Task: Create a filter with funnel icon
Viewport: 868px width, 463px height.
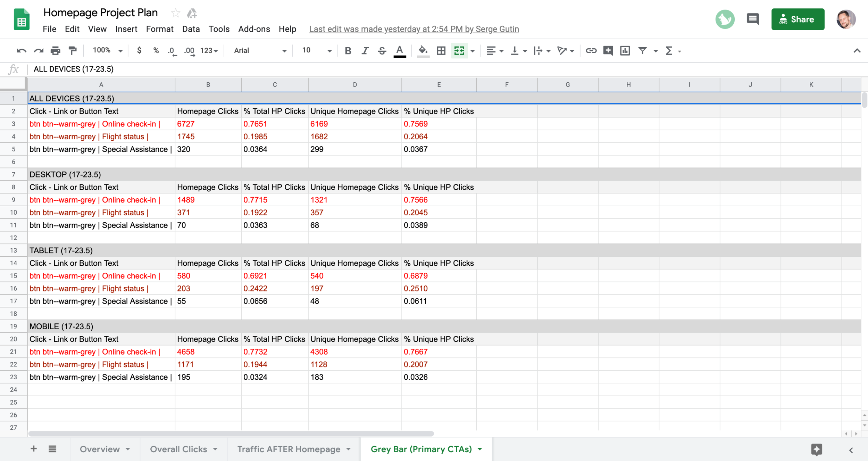Action: pos(642,51)
